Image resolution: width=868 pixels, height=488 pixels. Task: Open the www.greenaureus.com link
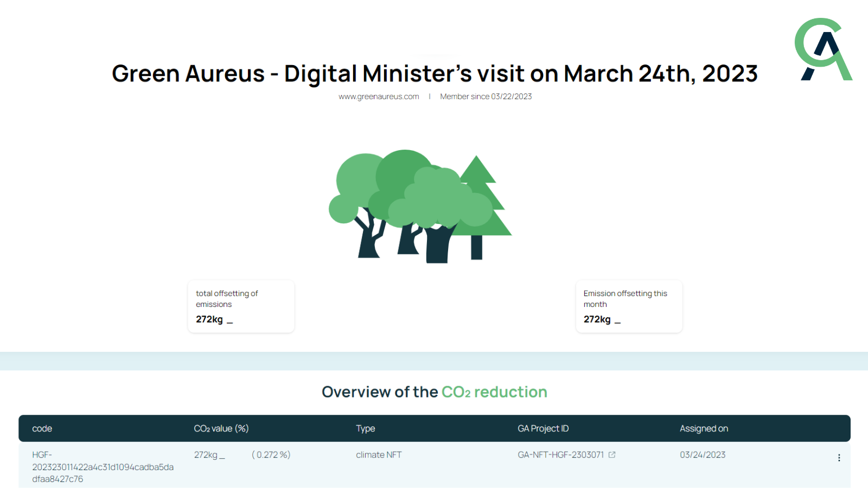(379, 97)
